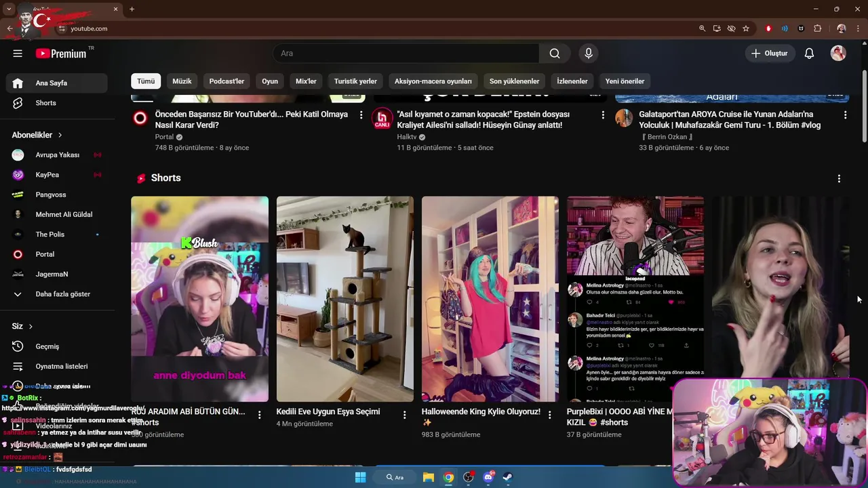Viewport: 868px width, 488px height.
Task: Open the black cat extension
Action: point(801,28)
